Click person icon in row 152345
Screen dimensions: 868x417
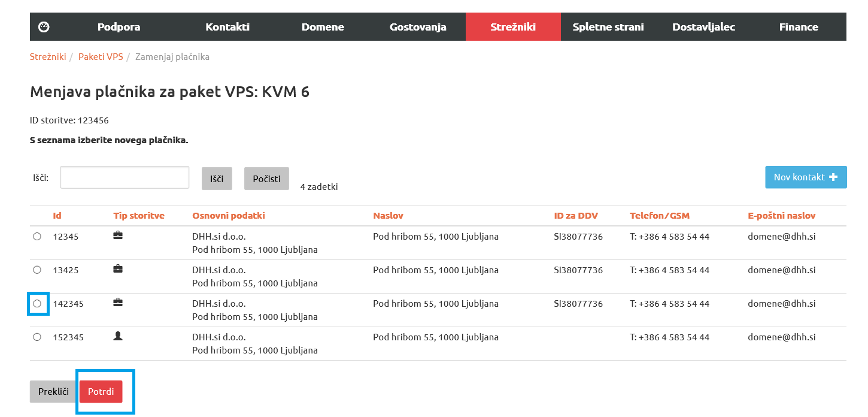point(118,337)
